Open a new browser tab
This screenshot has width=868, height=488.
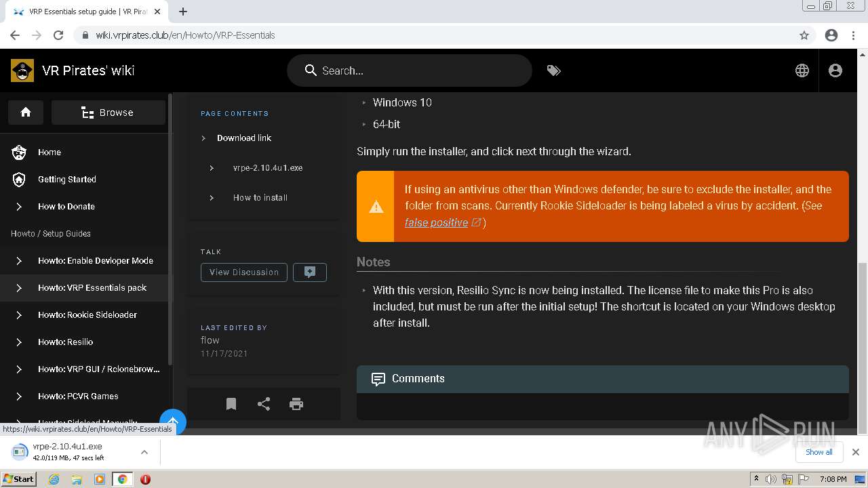(183, 12)
